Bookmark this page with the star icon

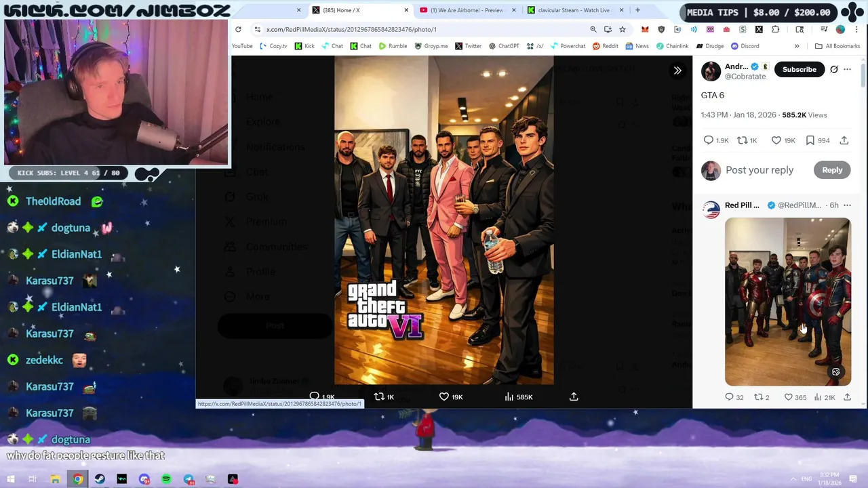[x=623, y=29]
